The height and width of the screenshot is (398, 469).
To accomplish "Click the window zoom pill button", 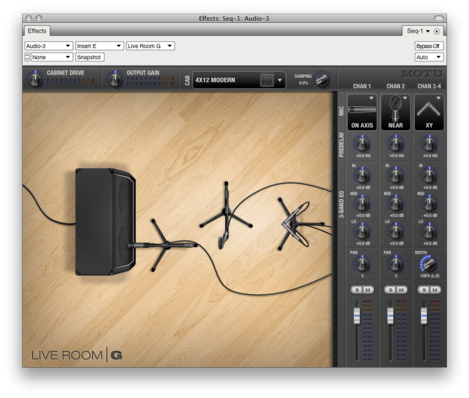I will point(439,18).
